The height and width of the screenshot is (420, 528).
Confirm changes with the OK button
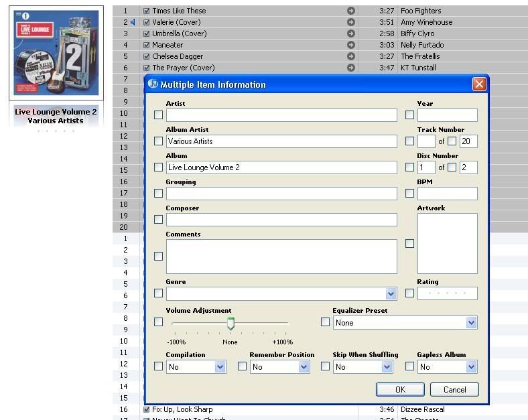click(400, 390)
